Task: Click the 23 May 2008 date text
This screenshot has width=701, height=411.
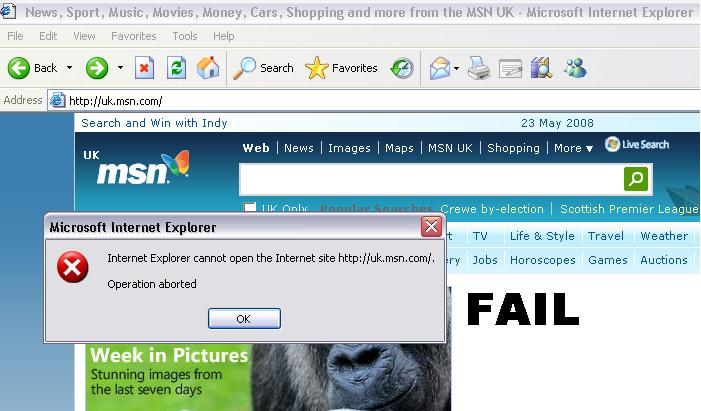Action: 557,123
